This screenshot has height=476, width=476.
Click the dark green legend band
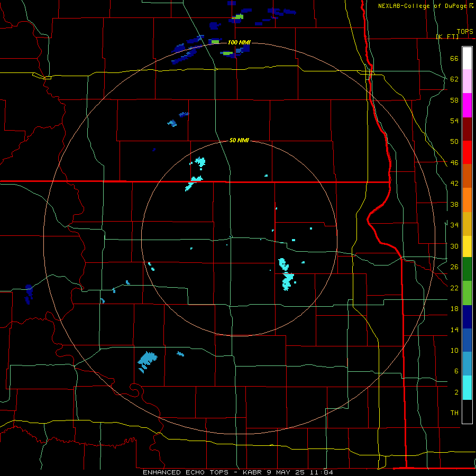click(467, 269)
